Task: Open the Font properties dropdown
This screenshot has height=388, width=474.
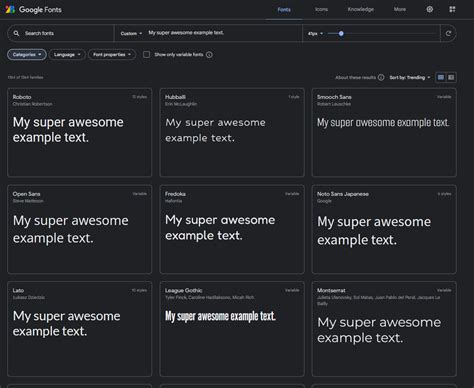Action: (x=112, y=55)
